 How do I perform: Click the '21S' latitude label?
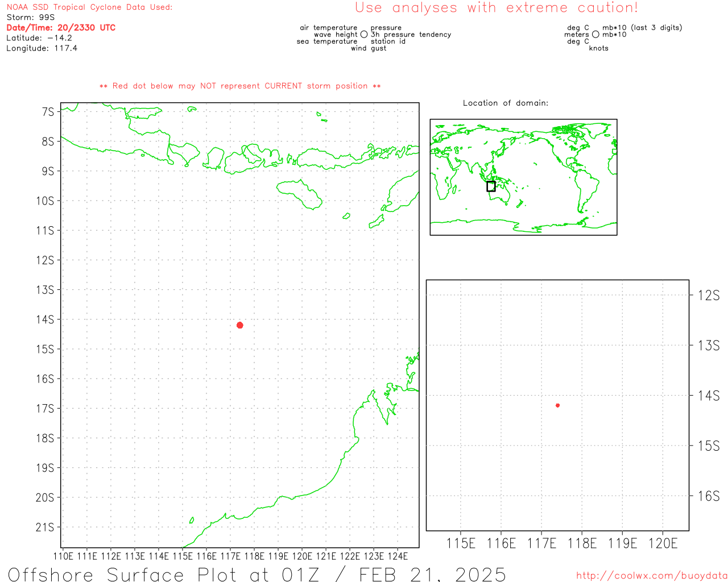45,527
